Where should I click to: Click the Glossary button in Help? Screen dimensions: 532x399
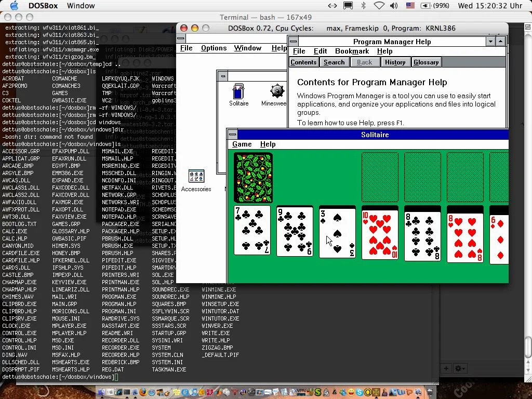[x=426, y=62]
